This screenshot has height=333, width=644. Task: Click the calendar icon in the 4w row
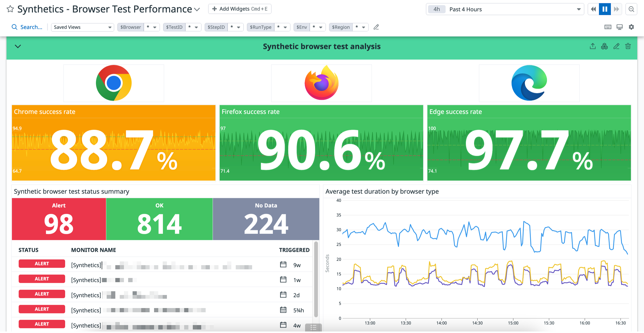click(283, 325)
